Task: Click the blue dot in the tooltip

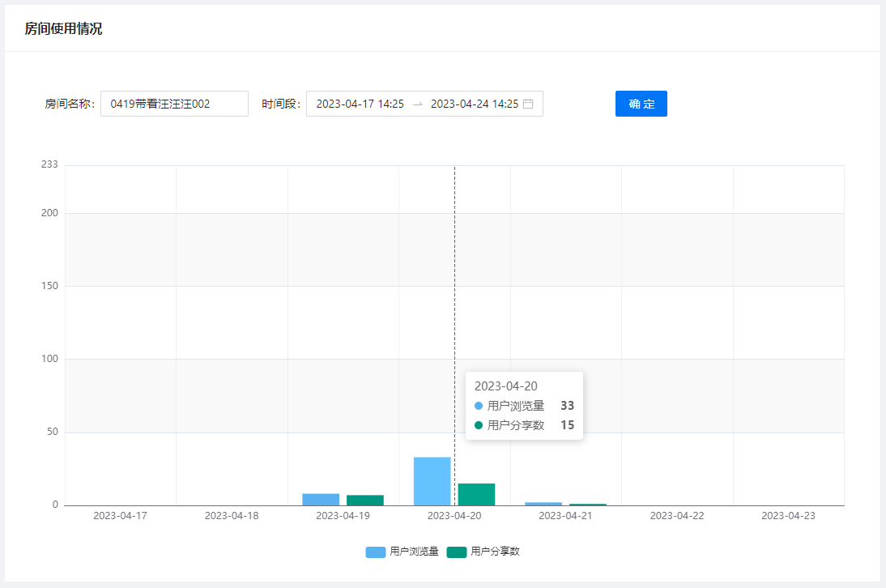Action: tap(479, 406)
